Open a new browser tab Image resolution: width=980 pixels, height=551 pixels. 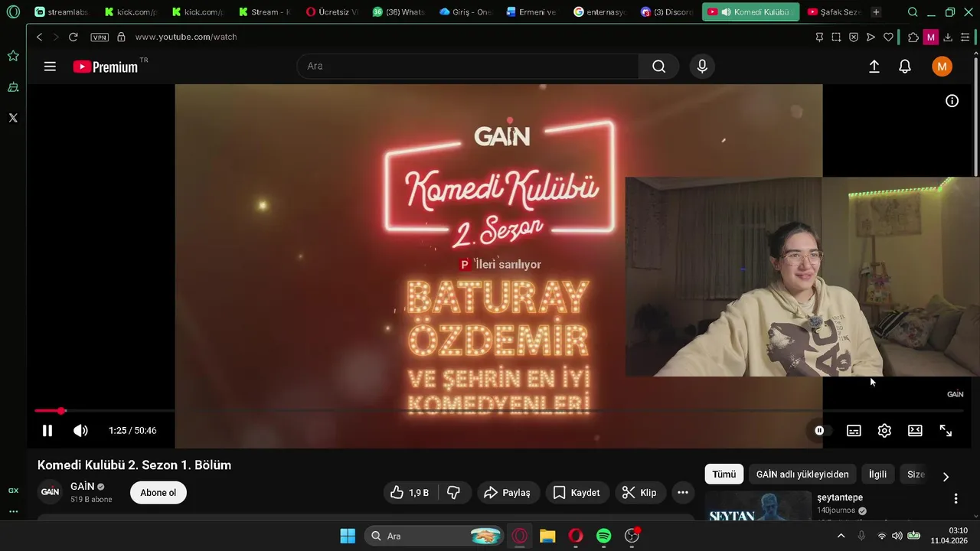[876, 12]
